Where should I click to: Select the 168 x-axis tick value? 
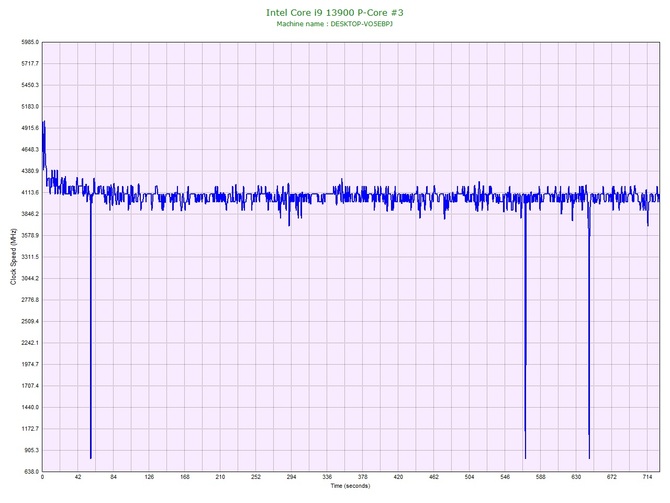point(185,477)
